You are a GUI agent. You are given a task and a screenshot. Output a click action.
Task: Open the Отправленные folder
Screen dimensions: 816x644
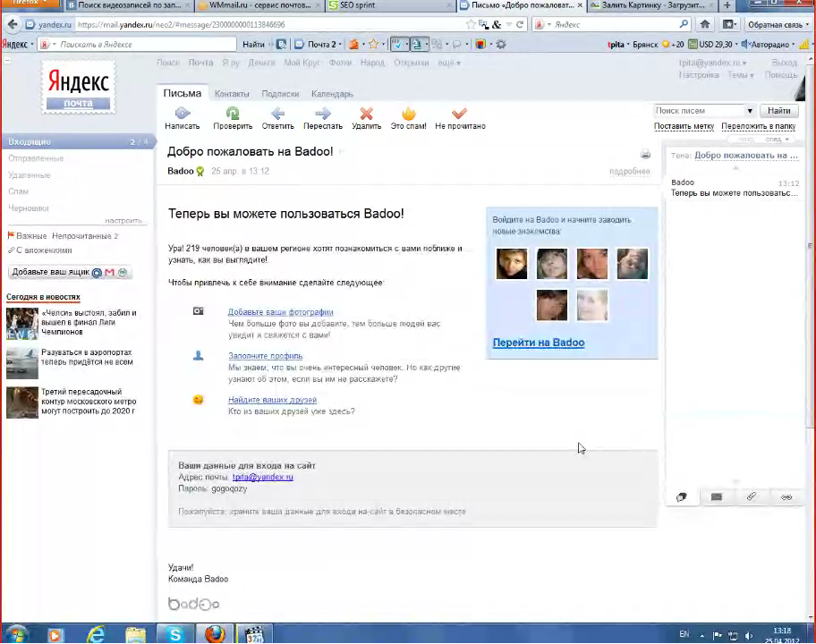coord(36,158)
